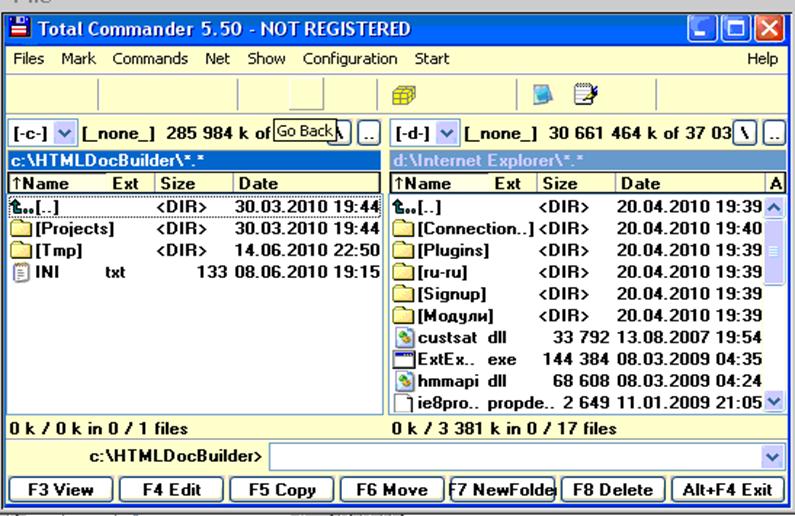Select the Модули folder icon
This screenshot has width=795, height=516.
tap(404, 316)
